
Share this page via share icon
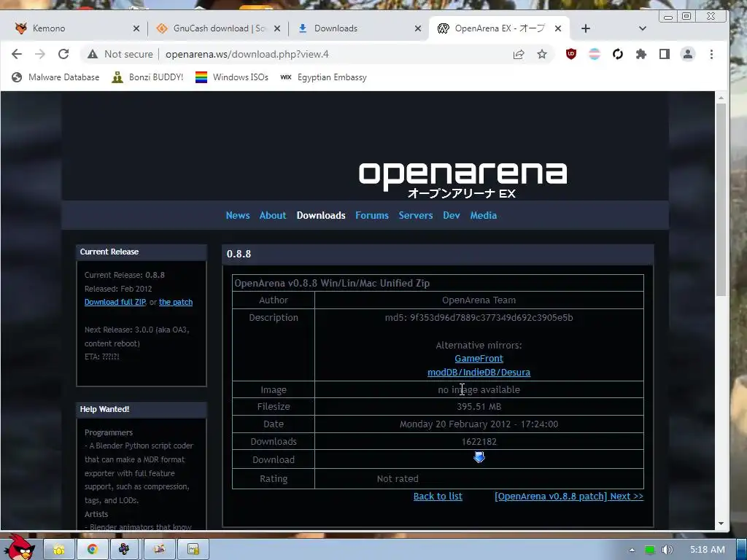519,54
